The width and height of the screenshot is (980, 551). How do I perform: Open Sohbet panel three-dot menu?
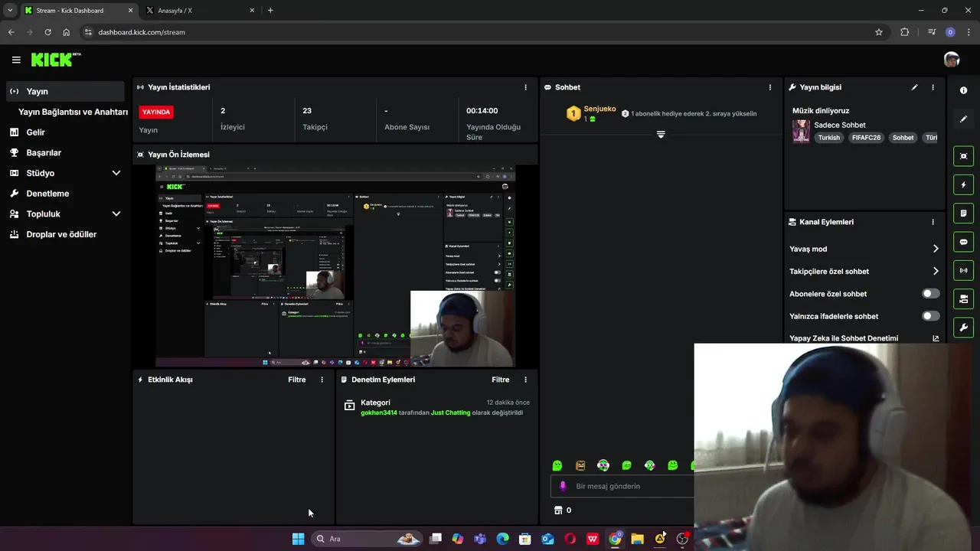(770, 87)
